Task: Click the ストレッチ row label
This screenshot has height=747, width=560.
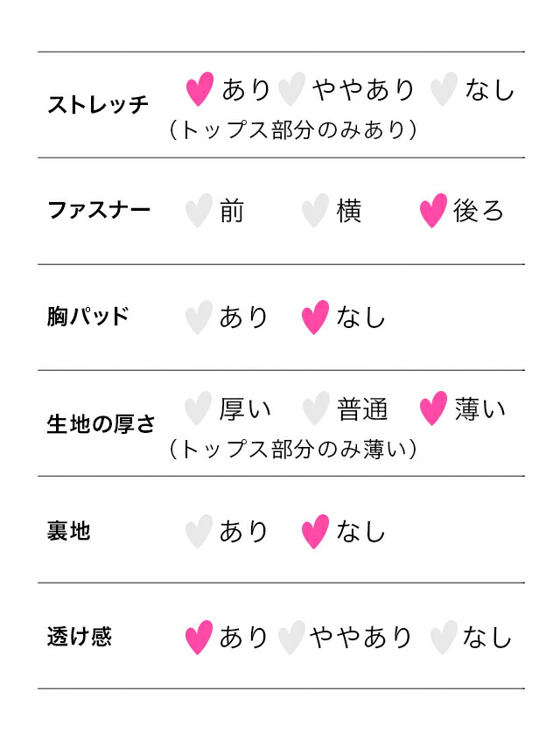Action: click(x=98, y=104)
